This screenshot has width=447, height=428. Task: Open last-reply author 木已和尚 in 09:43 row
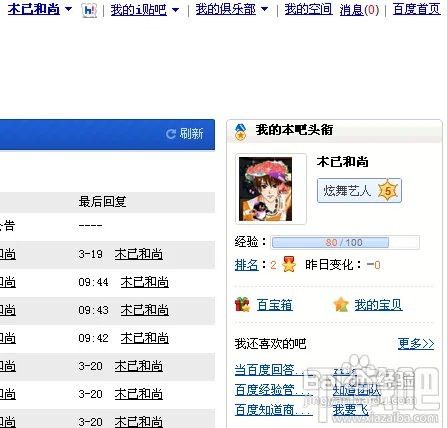[145, 310]
